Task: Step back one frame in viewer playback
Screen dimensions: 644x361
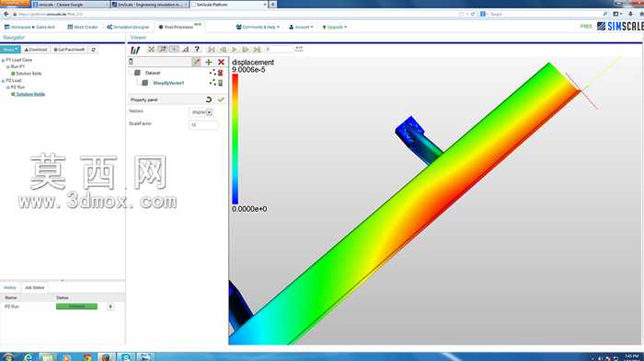Action: click(223, 50)
